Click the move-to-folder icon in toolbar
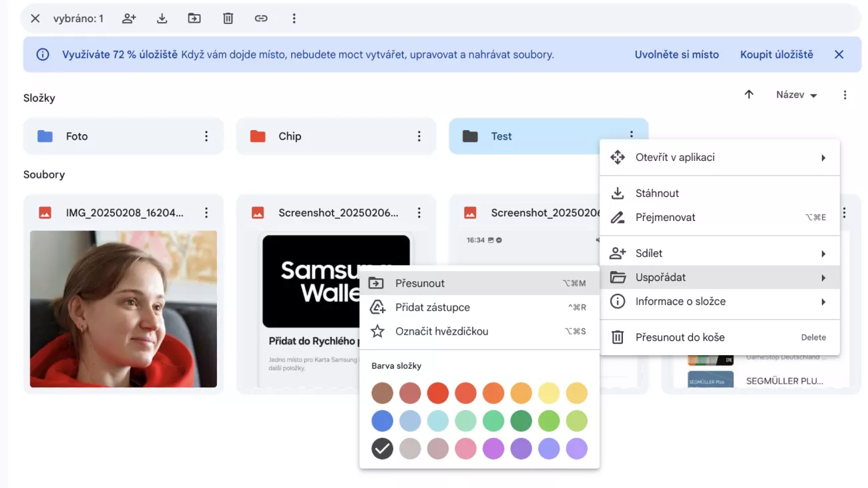 pos(194,19)
